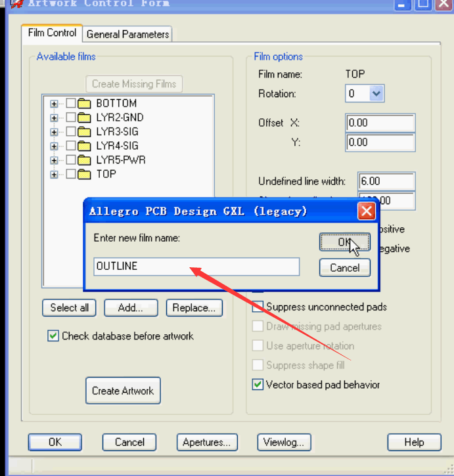The width and height of the screenshot is (454, 476).
Task: Click the Add... button
Action: click(131, 308)
